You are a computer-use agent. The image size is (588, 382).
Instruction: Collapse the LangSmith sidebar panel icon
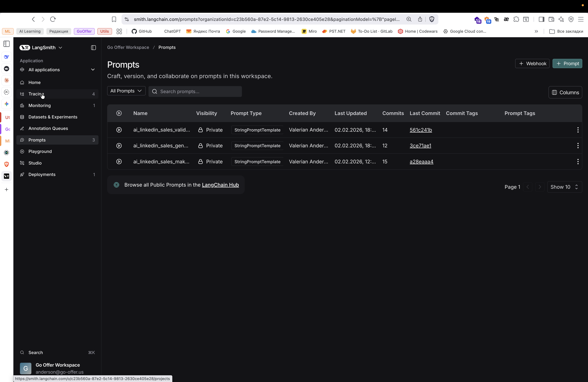(x=93, y=48)
